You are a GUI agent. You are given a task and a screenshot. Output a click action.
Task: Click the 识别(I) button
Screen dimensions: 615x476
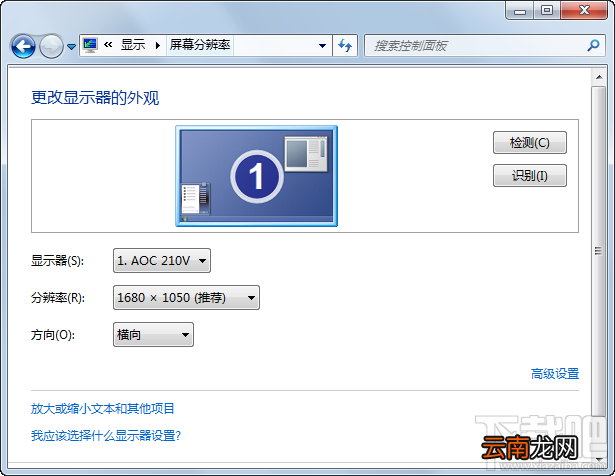click(x=529, y=176)
